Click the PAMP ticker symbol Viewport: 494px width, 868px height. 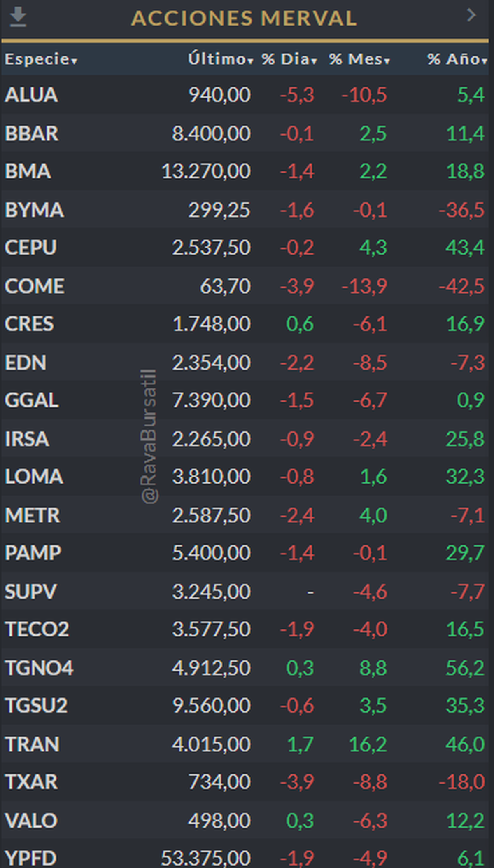[33, 553]
